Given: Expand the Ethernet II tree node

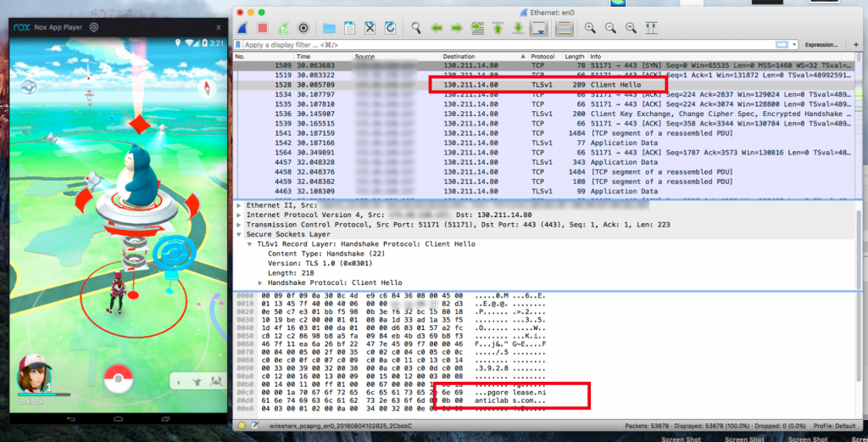Looking at the screenshot, I should tap(238, 205).
